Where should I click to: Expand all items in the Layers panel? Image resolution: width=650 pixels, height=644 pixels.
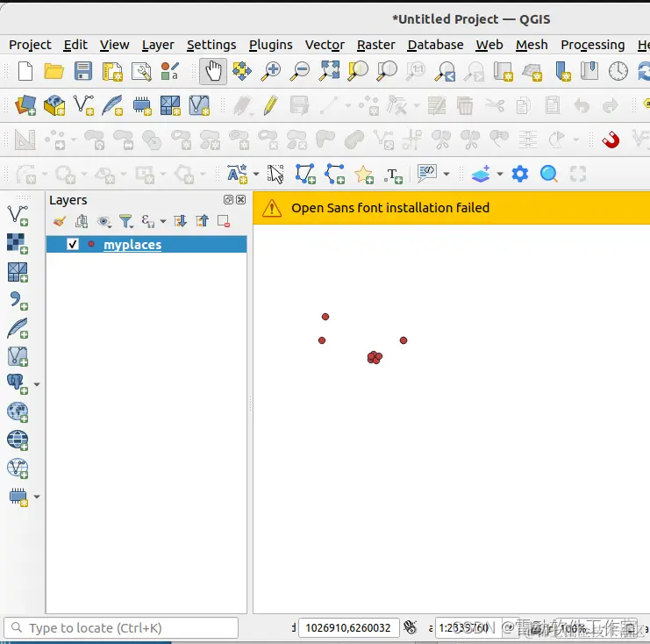click(x=181, y=221)
